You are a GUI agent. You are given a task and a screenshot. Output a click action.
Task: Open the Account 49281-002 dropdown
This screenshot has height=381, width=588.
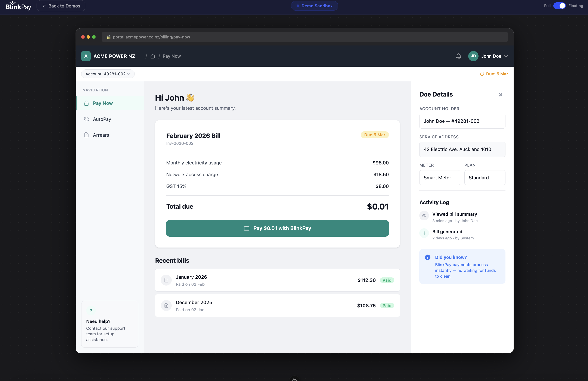[108, 74]
